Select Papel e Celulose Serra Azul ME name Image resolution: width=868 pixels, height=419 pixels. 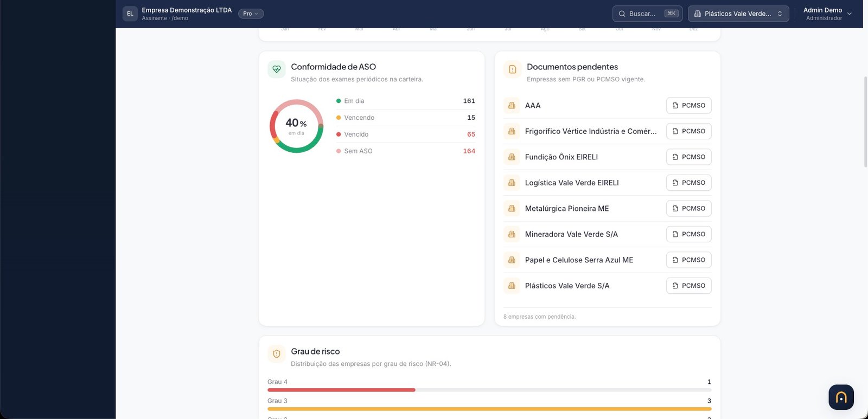point(579,260)
